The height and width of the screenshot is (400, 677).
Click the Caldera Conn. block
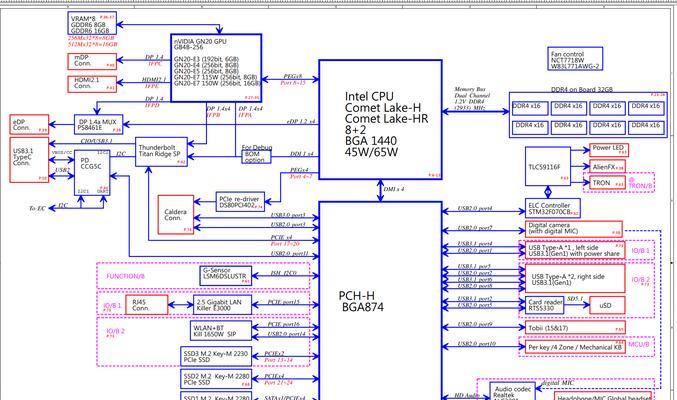[x=176, y=215]
